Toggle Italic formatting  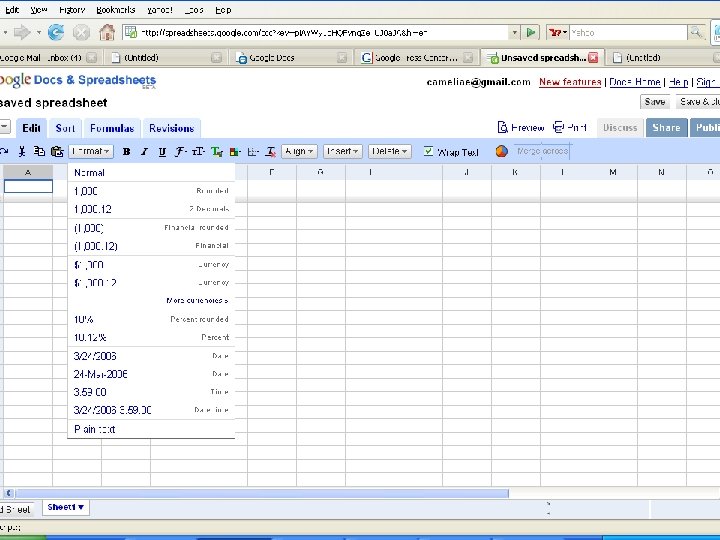(144, 152)
